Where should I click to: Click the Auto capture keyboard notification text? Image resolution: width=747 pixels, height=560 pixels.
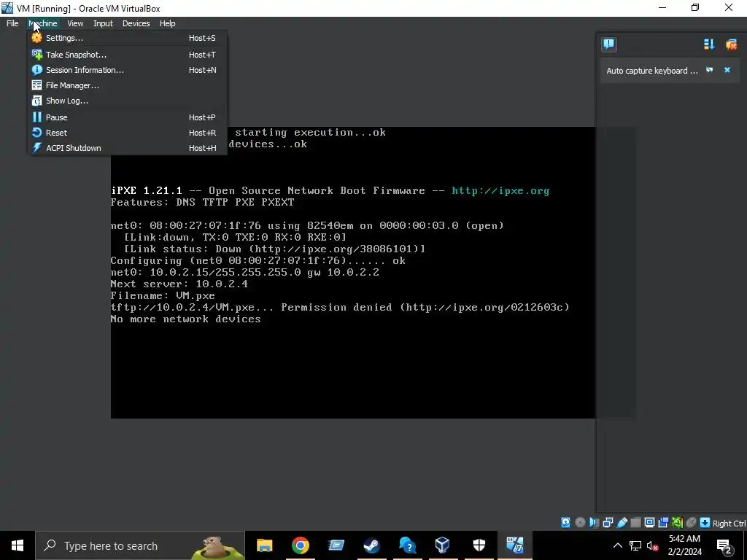[x=651, y=71]
